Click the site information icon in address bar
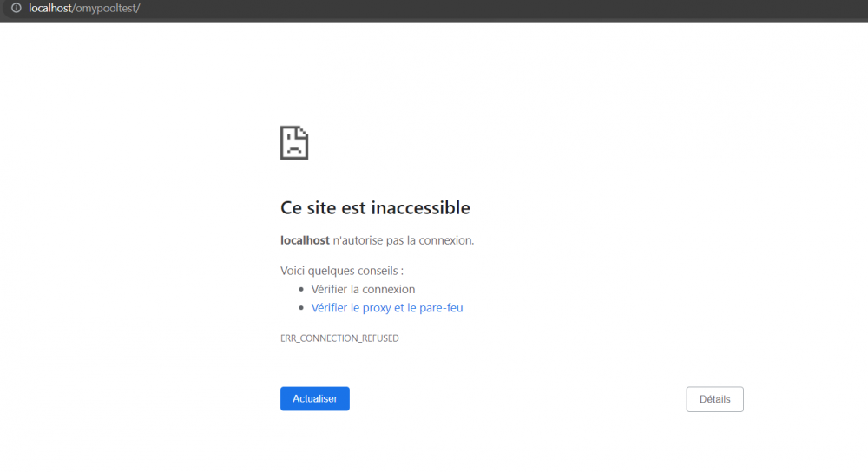The width and height of the screenshot is (868, 472). point(16,8)
